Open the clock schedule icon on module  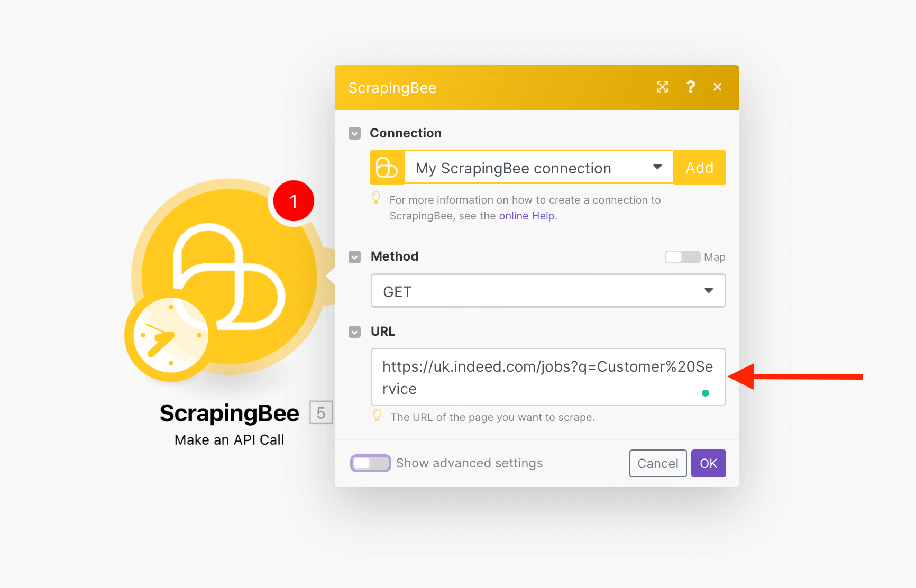(170, 336)
